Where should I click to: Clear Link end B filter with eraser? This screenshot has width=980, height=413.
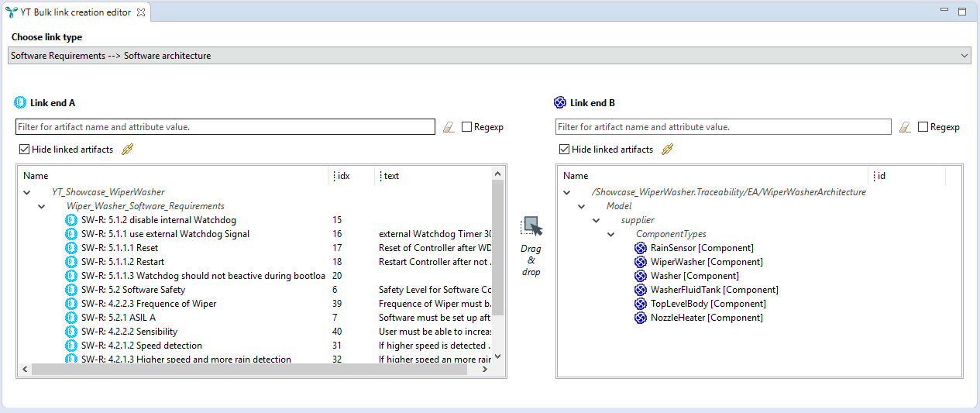point(905,127)
